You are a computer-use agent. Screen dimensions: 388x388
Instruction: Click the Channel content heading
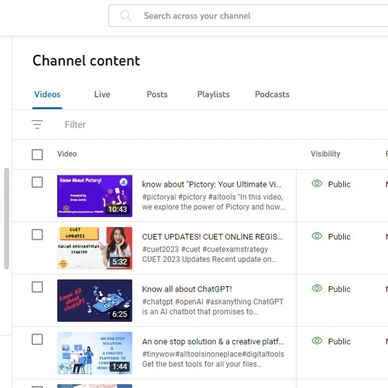(86, 61)
